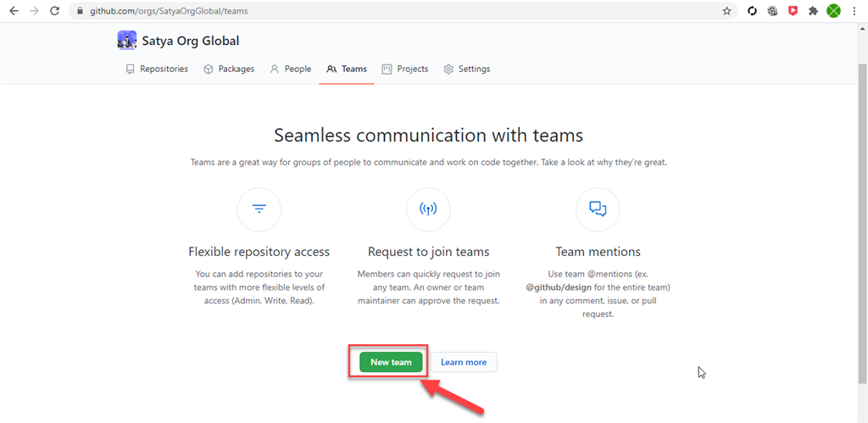The width and height of the screenshot is (868, 423).
Task: Open the Repositories tab
Action: 157,70
